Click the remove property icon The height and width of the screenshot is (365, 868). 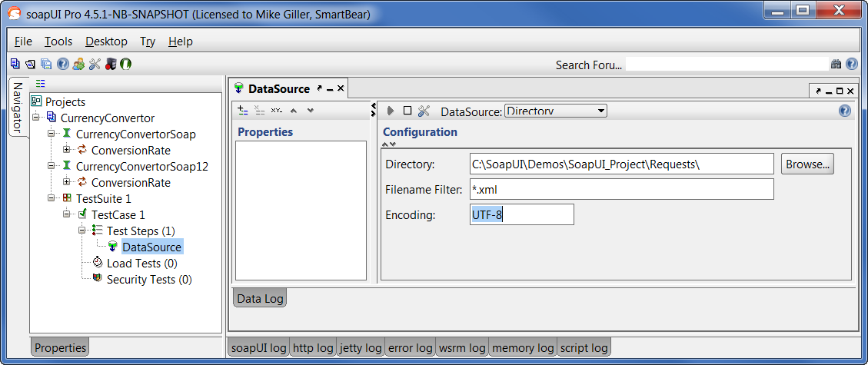click(260, 110)
